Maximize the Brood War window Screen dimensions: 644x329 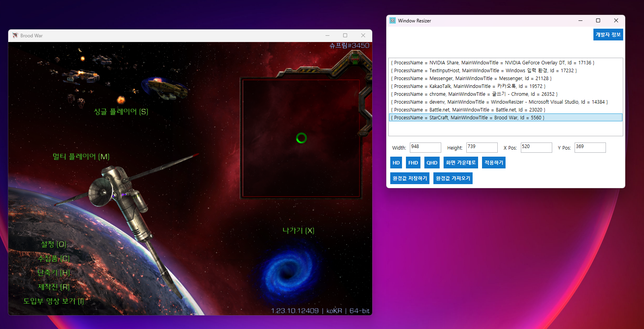(x=345, y=35)
